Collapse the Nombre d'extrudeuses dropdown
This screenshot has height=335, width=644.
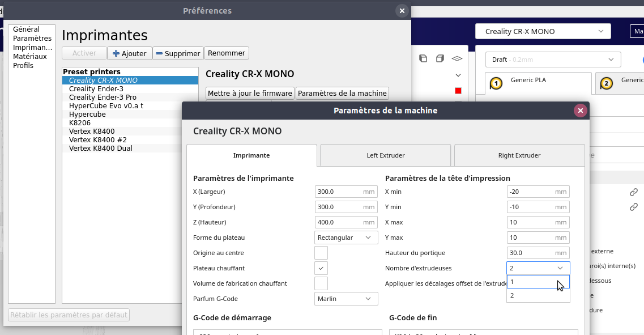click(x=538, y=268)
